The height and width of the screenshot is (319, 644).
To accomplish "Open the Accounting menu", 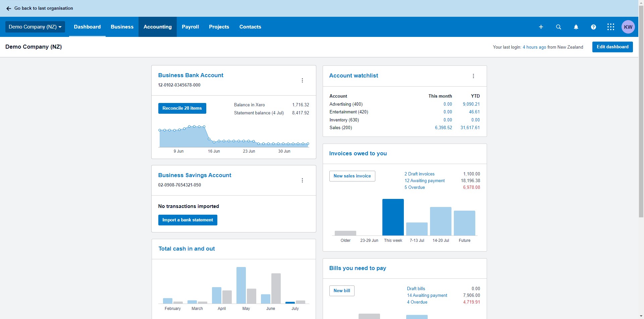I will (157, 27).
